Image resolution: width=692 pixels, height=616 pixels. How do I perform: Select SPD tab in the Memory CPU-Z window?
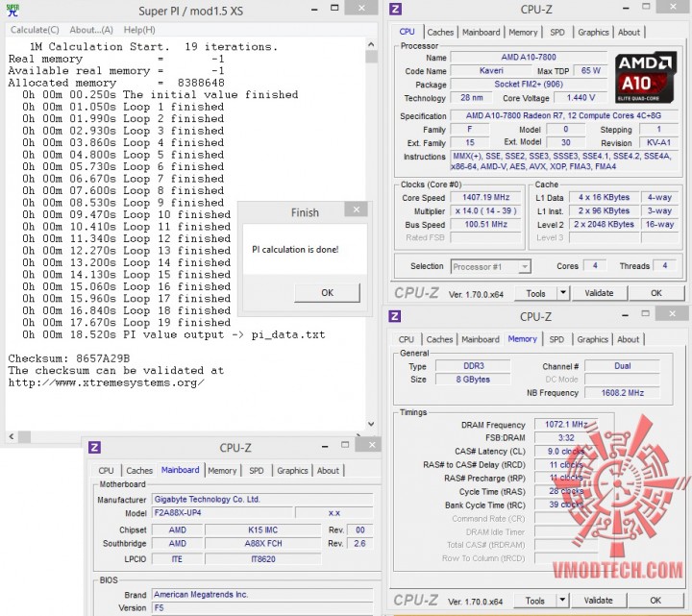[556, 339]
